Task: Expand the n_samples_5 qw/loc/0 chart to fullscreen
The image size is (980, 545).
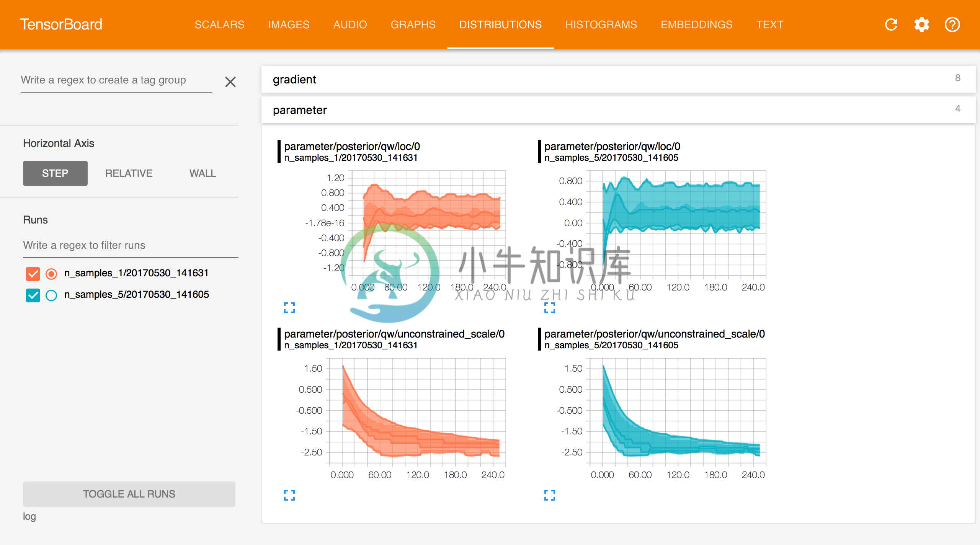Action: (x=550, y=308)
